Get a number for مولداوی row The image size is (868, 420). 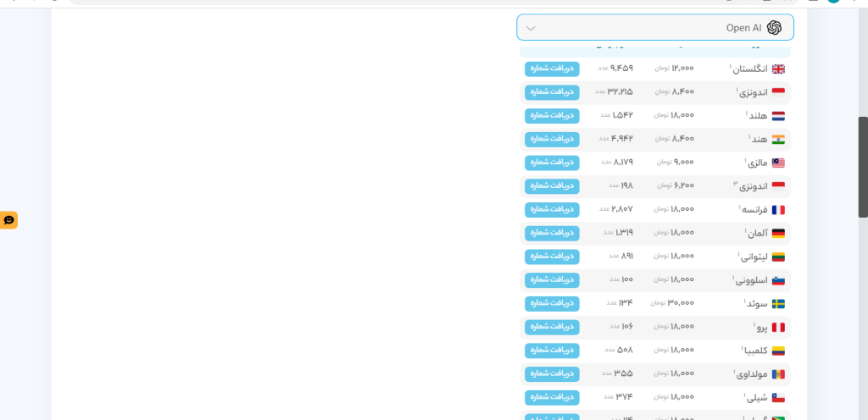pos(552,374)
